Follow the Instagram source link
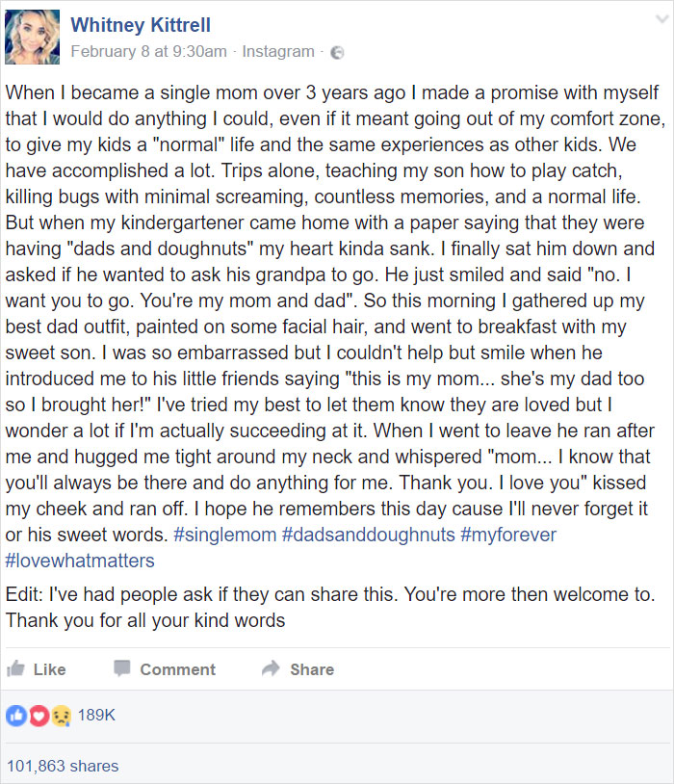 (x=278, y=51)
